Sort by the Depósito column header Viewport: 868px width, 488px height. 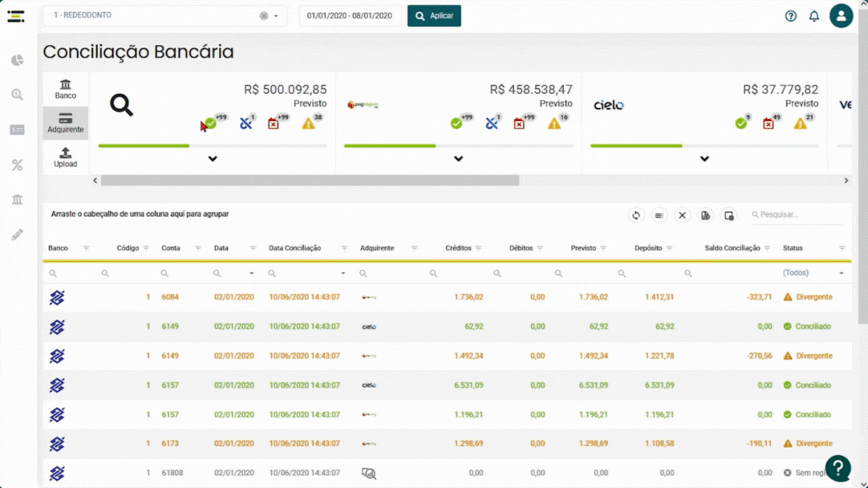648,248
